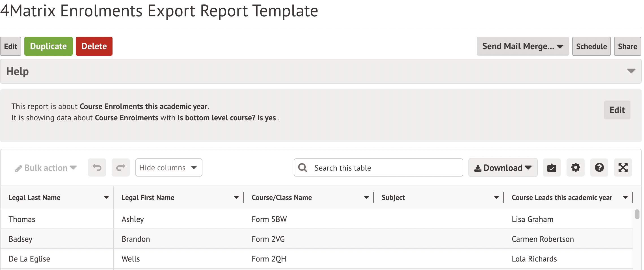Click the calendar checkmark icon
644x270 pixels.
pos(552,168)
